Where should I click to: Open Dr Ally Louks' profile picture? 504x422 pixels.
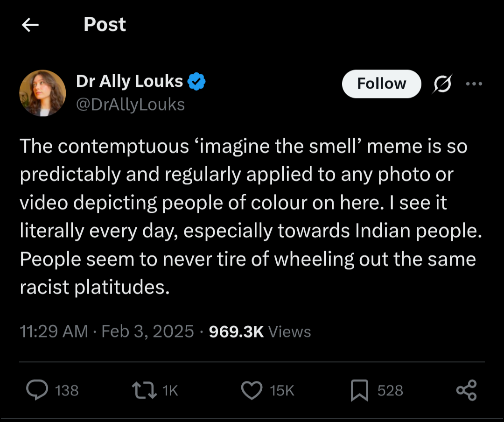[x=42, y=93]
